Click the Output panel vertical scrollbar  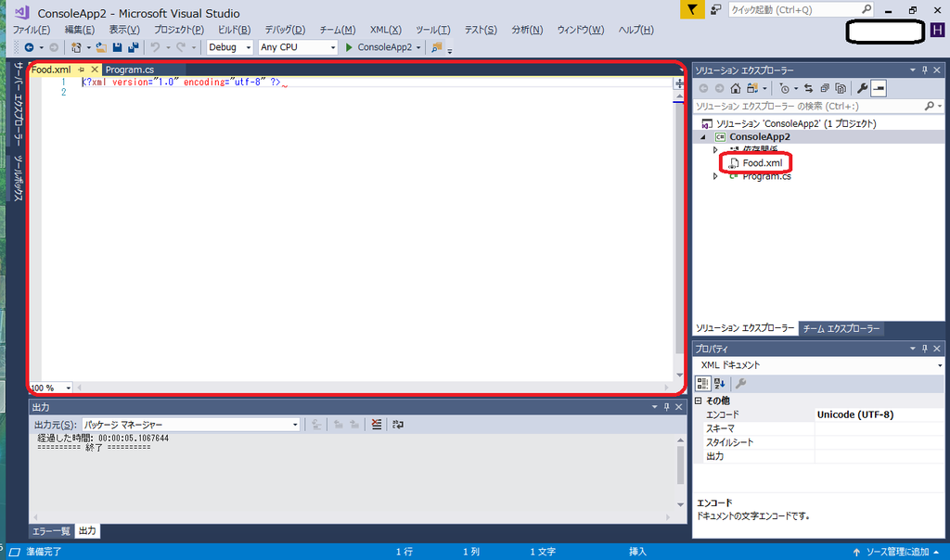click(x=680, y=472)
